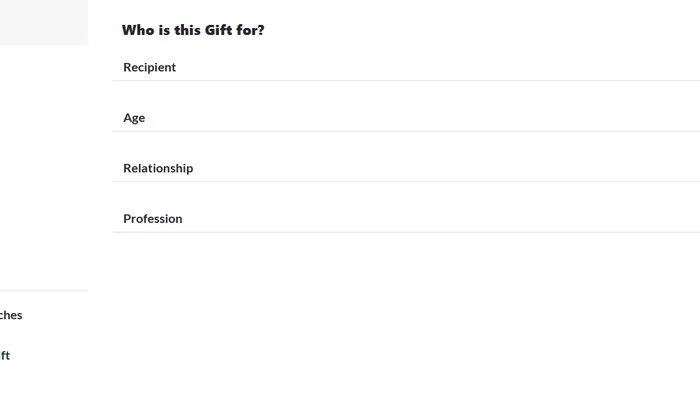This screenshot has height=400, width=700.
Task: Click the gray box at sidebar top
Action: pos(43,22)
